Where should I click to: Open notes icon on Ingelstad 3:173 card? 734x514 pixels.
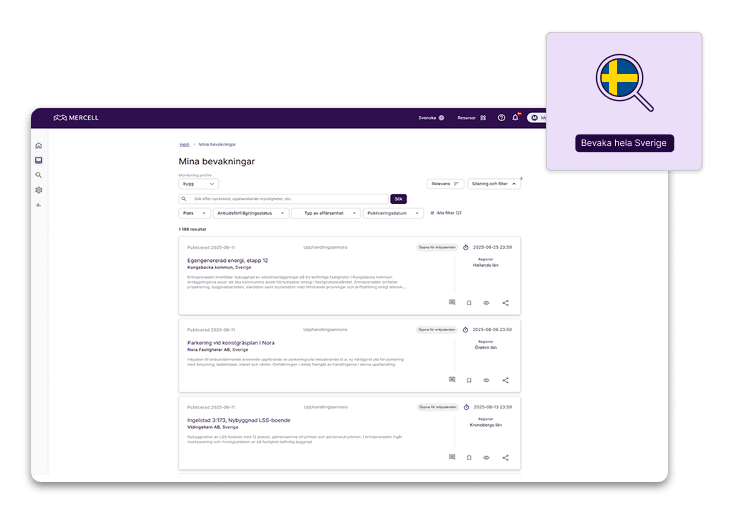pos(452,457)
